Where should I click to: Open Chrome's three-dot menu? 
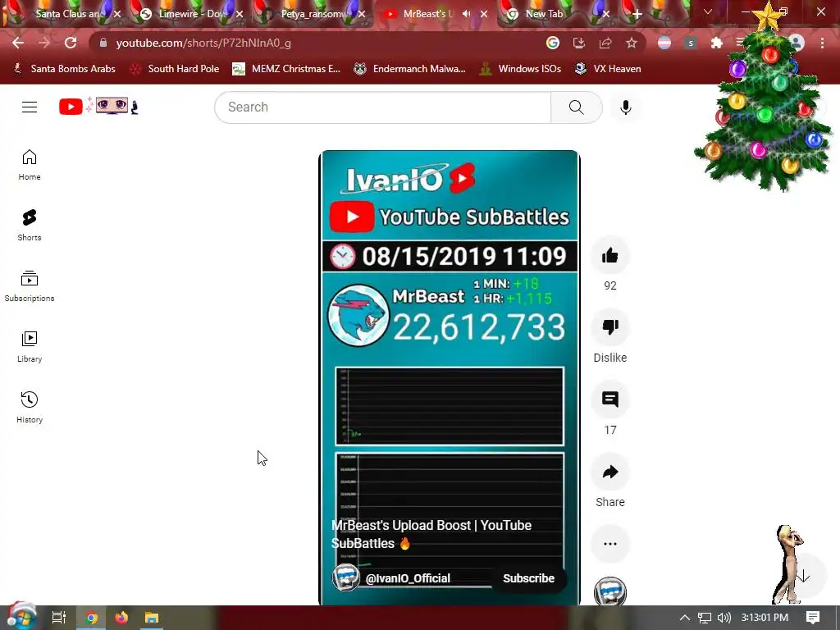[822, 43]
